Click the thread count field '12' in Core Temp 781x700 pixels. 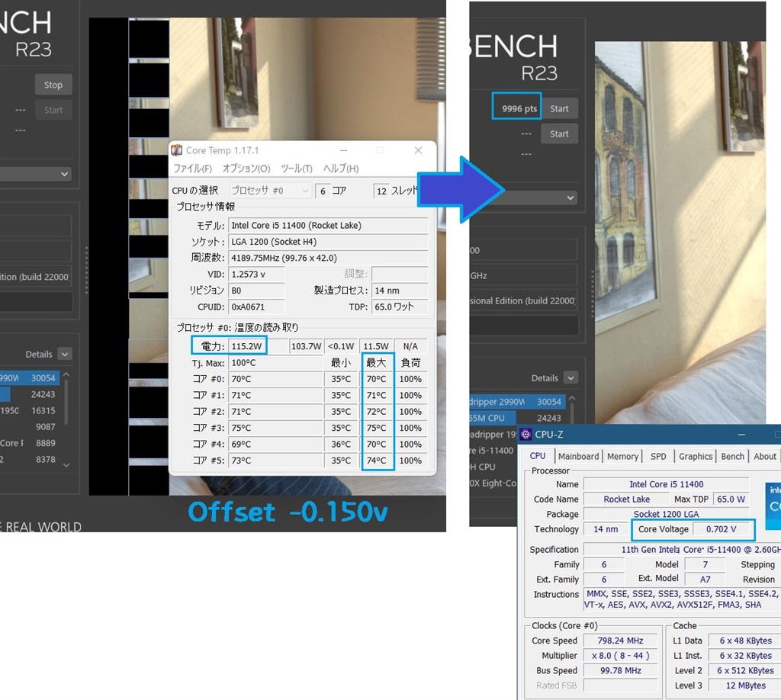(381, 191)
